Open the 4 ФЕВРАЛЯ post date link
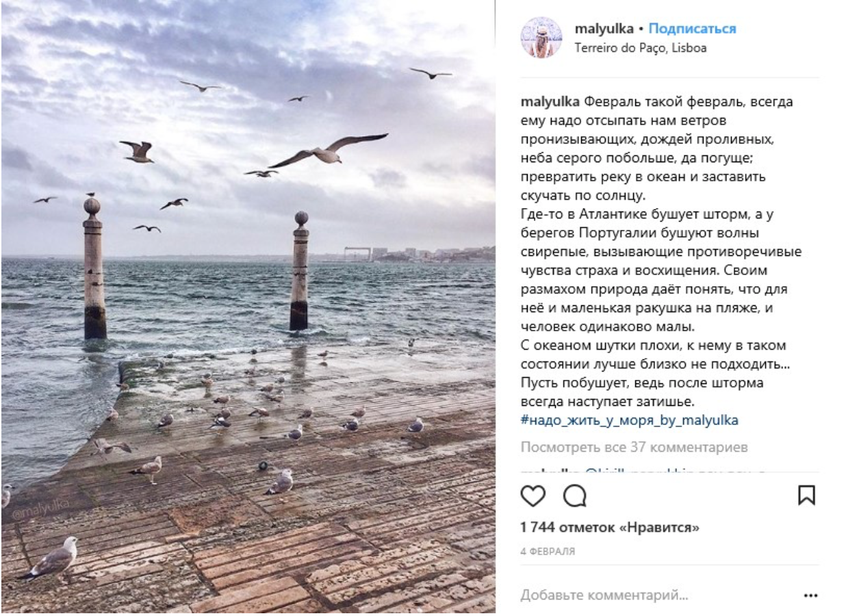 pyautogui.click(x=548, y=551)
